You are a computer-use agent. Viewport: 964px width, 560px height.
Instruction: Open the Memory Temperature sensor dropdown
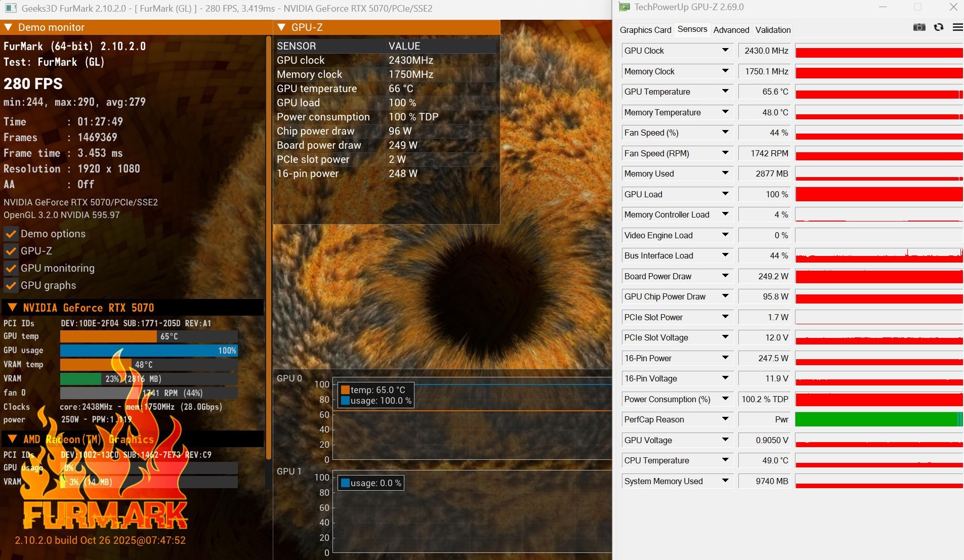pyautogui.click(x=725, y=112)
